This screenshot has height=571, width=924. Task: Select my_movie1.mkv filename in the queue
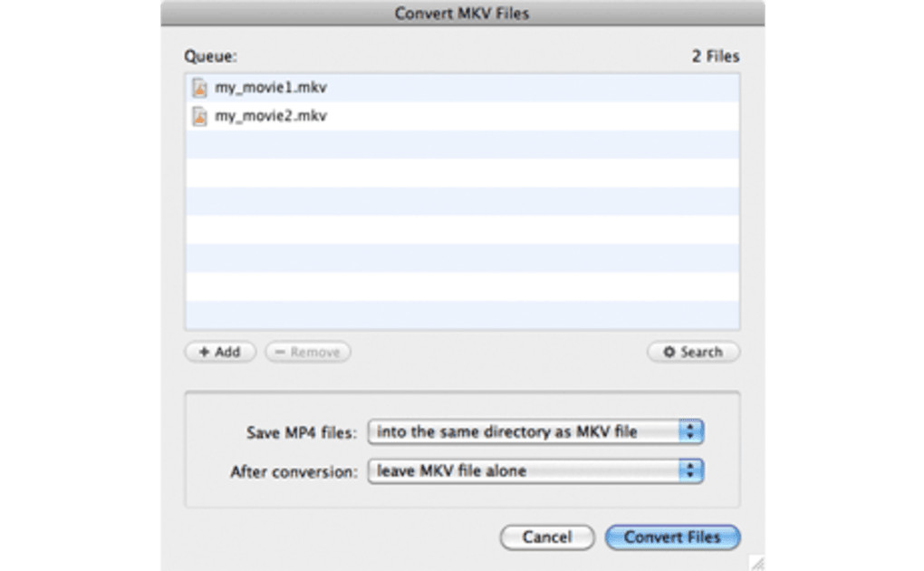tap(270, 88)
